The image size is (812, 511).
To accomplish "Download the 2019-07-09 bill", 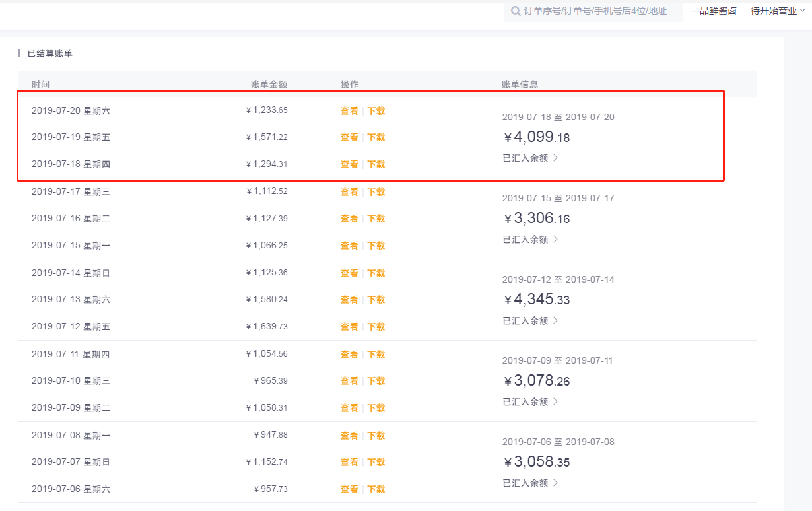I will click(x=376, y=408).
